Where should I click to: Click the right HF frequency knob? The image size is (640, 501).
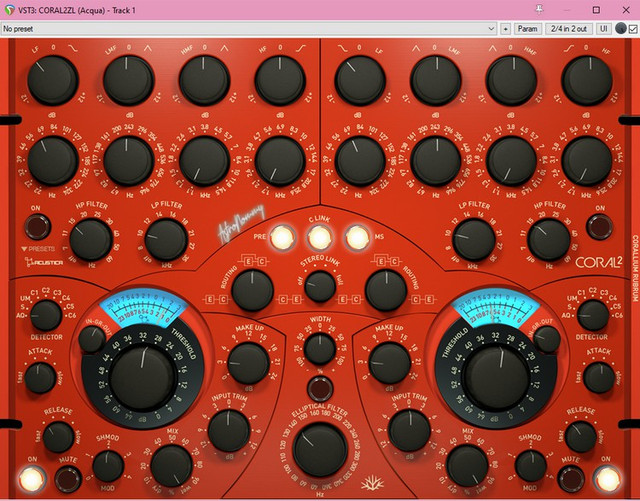point(587,161)
